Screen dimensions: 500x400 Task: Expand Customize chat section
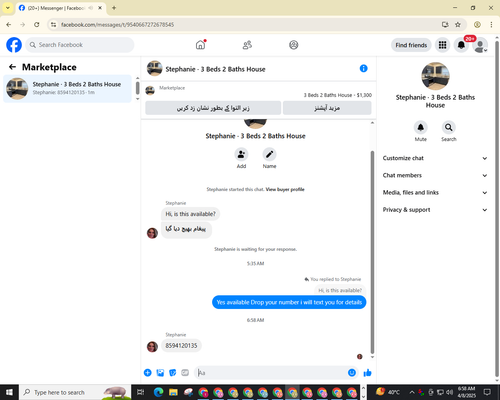[435, 158]
